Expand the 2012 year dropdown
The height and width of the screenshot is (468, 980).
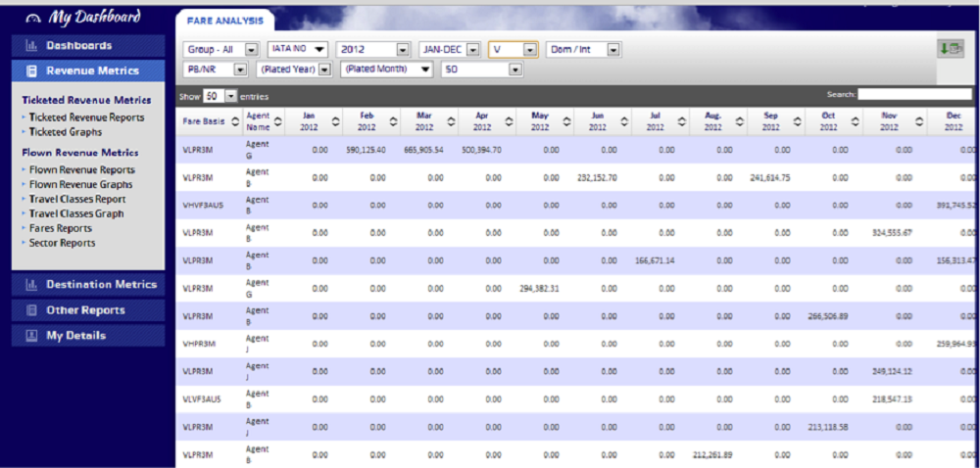[x=402, y=49]
